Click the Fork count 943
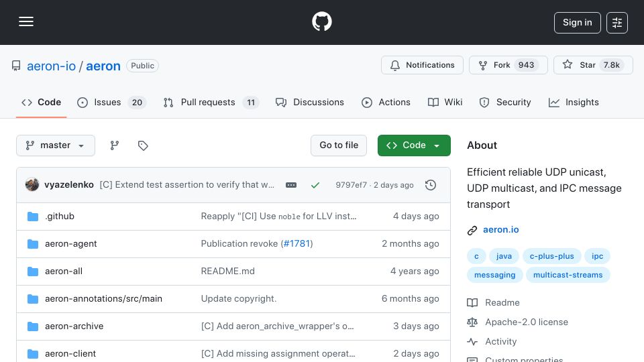Viewport: 644px width, 362px height. pyautogui.click(x=526, y=65)
